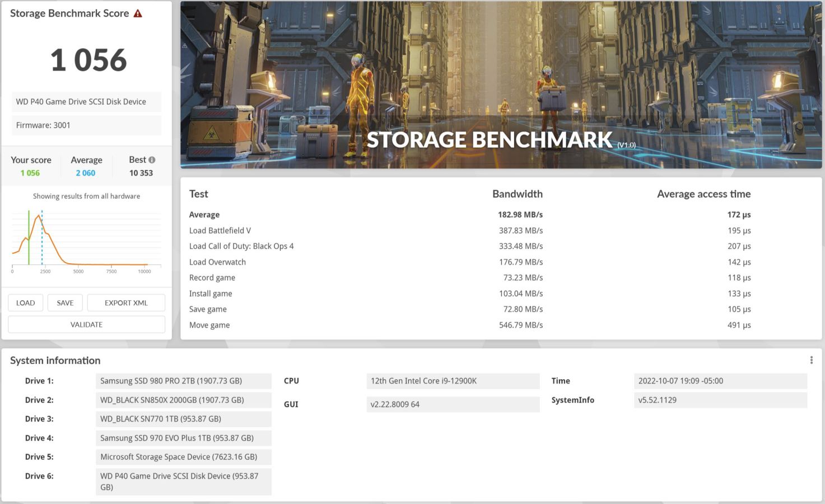Click the Samsung SSD 980 PRO 2TB field
Screen dimensions: 825x504
[x=184, y=381]
